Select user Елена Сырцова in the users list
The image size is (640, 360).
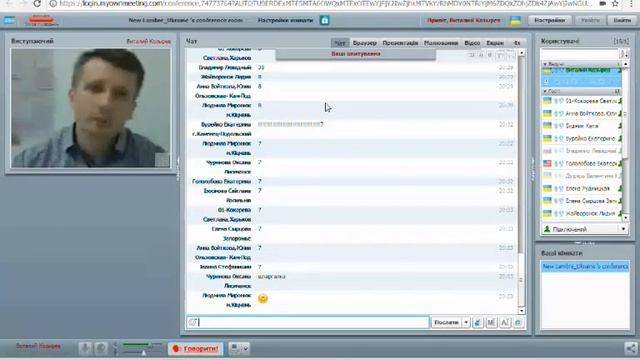[582, 201]
